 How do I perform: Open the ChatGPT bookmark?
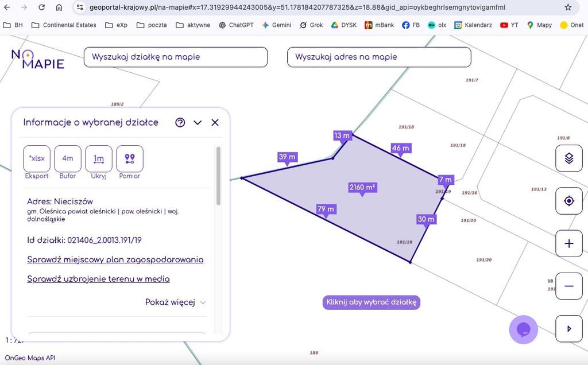point(236,25)
